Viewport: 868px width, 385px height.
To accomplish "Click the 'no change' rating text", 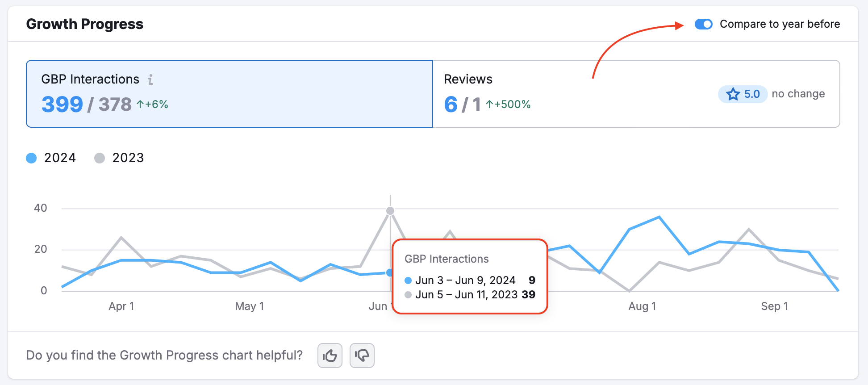I will (798, 94).
